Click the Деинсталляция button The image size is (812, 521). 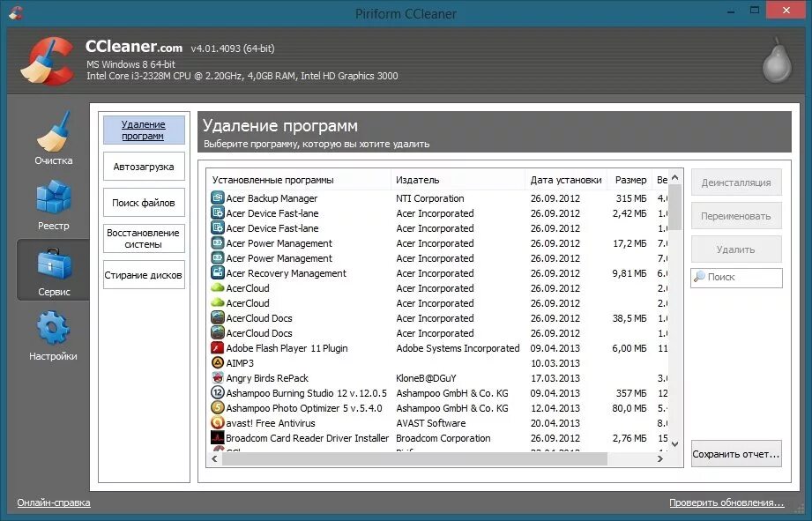click(735, 182)
